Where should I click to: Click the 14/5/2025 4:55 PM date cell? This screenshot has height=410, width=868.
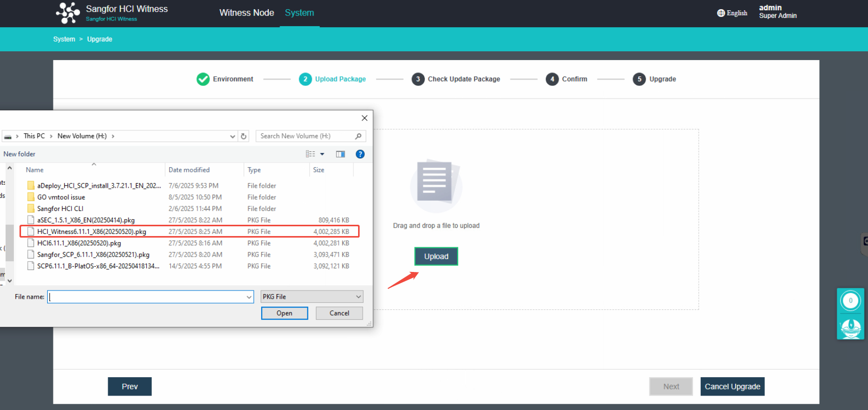[195, 266]
